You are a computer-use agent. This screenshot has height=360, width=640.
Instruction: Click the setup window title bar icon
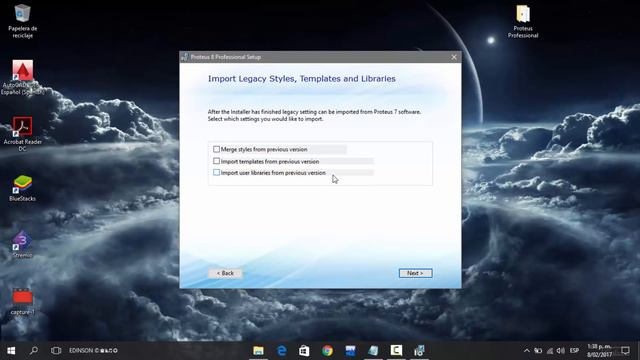184,57
